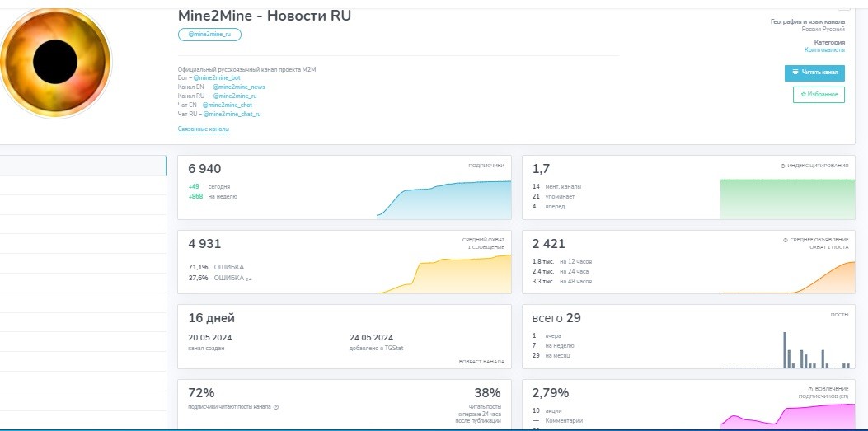Open the @mine2mine_chat_ru link
The width and height of the screenshot is (868, 431).
click(x=232, y=114)
